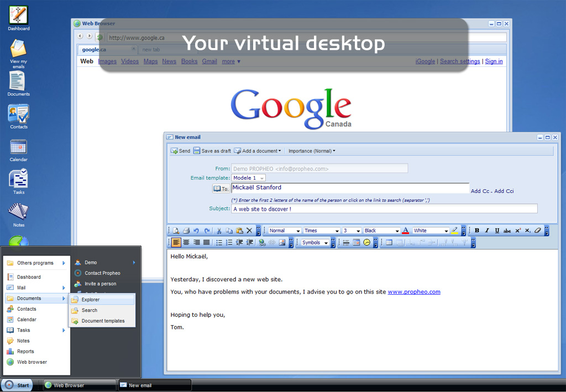The height and width of the screenshot is (392, 566).
Task: Toggle bold formatting
Action: 477,231
